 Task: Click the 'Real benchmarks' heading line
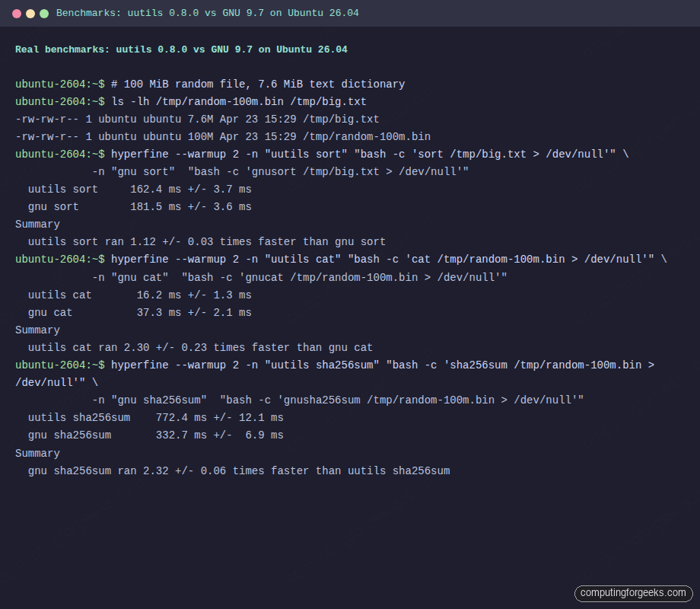pos(181,49)
